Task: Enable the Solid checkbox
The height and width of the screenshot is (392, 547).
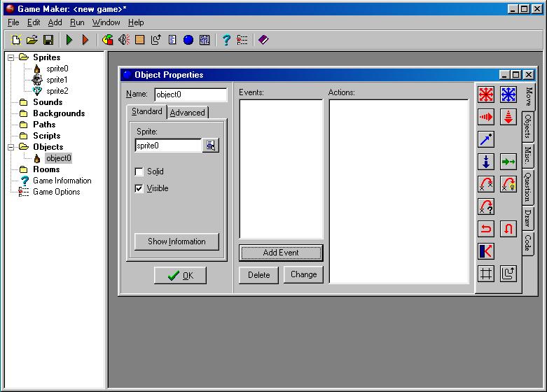Action: 139,171
